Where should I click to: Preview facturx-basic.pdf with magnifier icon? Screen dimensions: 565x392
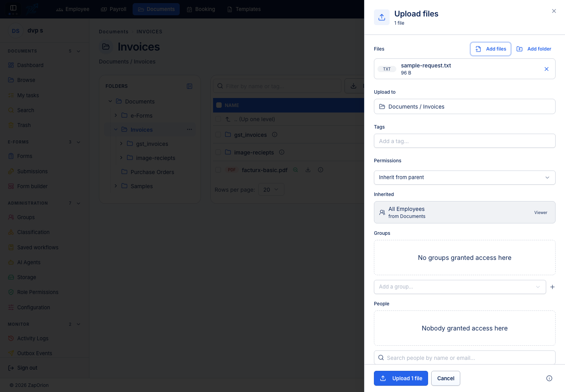295,170
